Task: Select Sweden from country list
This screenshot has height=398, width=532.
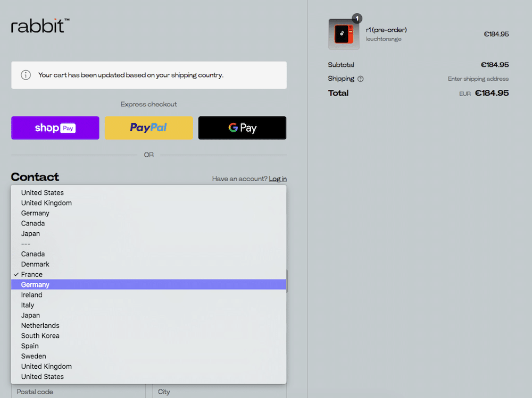Action: click(x=148, y=356)
